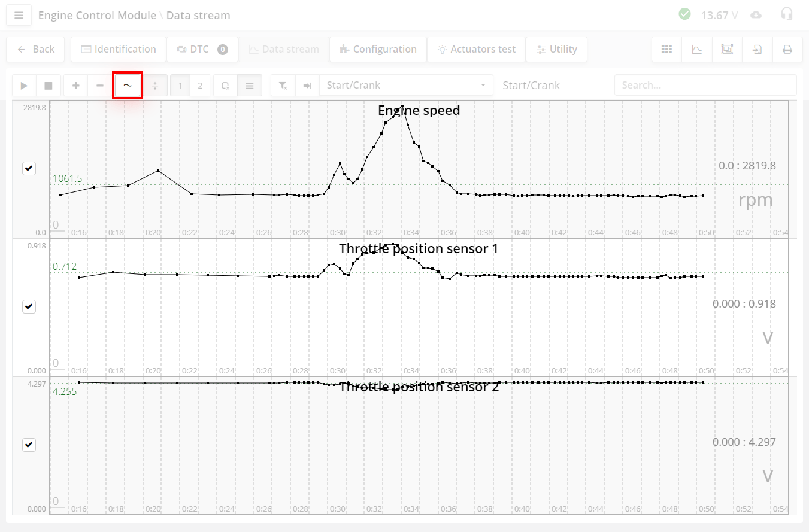Go to the Configuration tab

pyautogui.click(x=378, y=50)
